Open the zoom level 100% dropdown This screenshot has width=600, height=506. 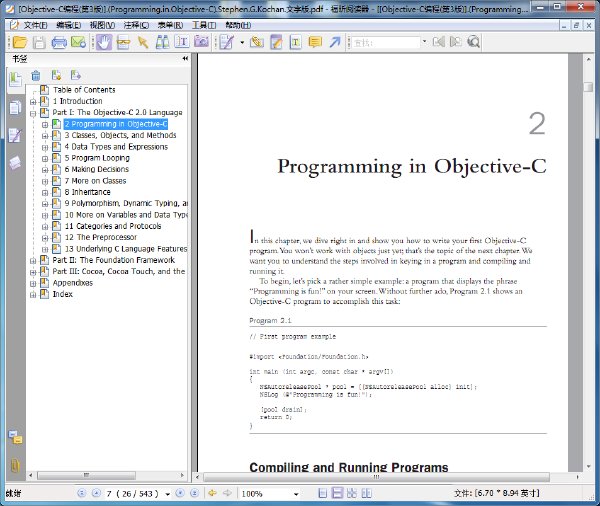[296, 494]
